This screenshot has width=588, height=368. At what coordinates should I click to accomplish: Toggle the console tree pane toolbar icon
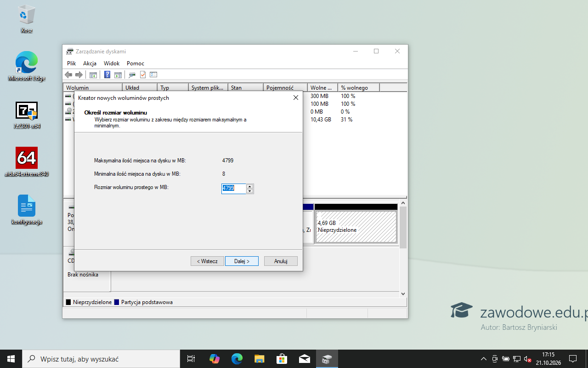(93, 75)
